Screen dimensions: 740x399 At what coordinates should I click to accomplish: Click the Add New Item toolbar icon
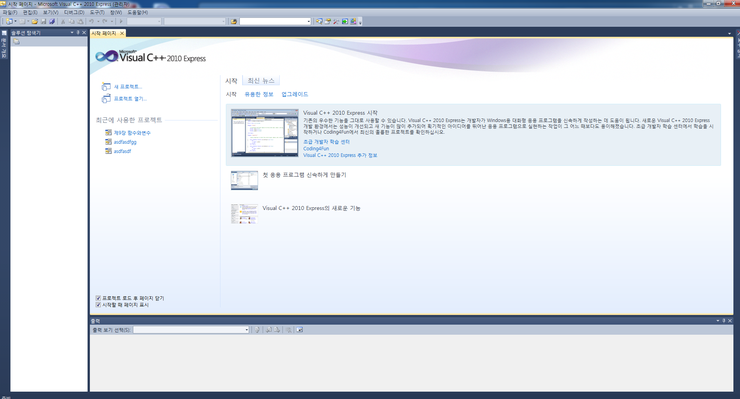[22, 21]
